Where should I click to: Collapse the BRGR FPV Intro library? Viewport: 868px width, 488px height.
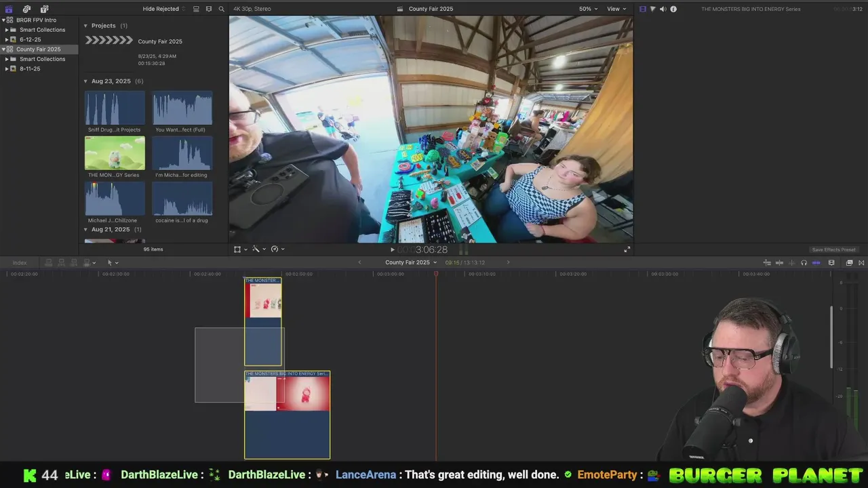(4, 20)
